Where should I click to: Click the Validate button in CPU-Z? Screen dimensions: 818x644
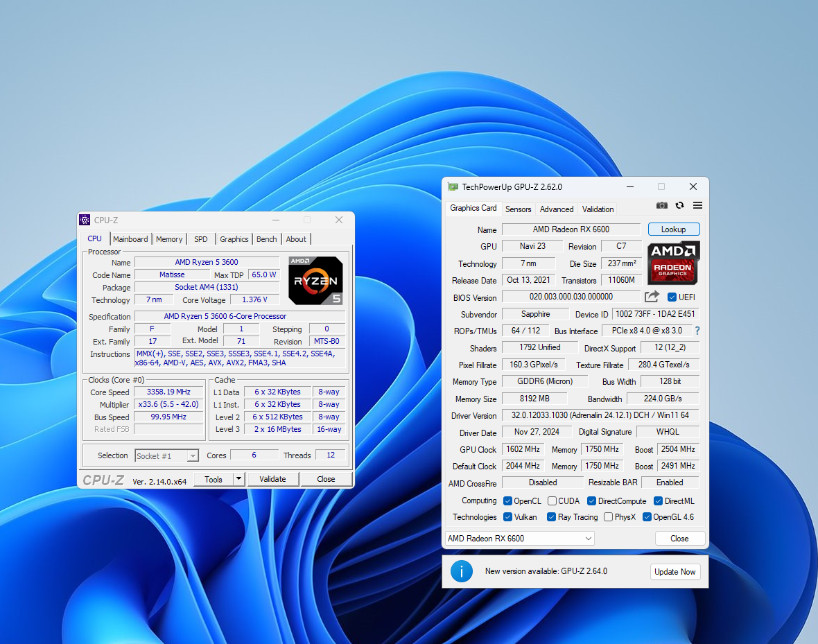coord(273,479)
